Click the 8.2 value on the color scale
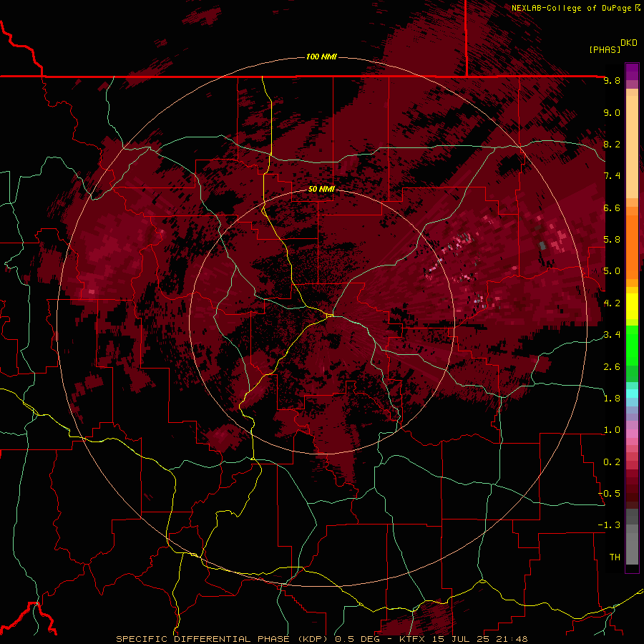 612,145
